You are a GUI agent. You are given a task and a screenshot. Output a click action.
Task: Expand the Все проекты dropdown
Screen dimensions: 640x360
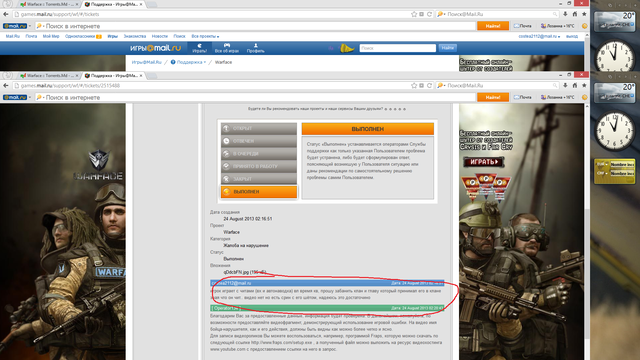pyautogui.click(x=205, y=36)
